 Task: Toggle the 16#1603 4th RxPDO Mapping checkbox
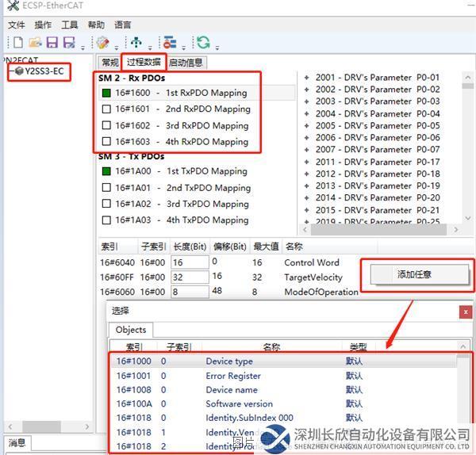coord(106,142)
